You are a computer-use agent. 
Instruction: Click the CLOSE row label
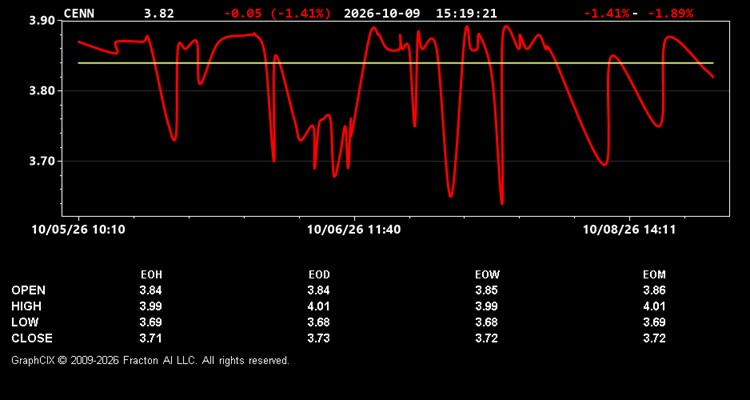[32, 338]
